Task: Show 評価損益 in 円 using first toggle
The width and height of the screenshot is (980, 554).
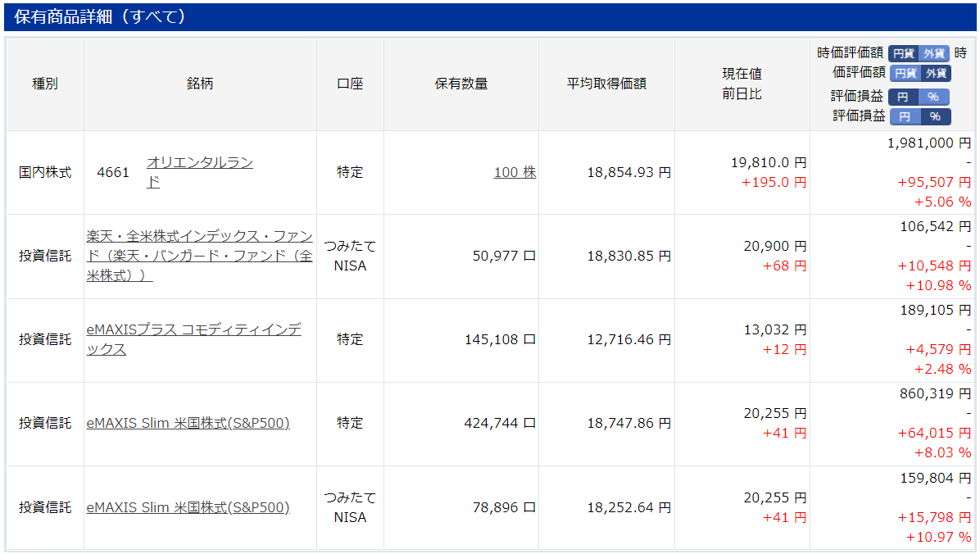Action: pyautogui.click(x=903, y=97)
